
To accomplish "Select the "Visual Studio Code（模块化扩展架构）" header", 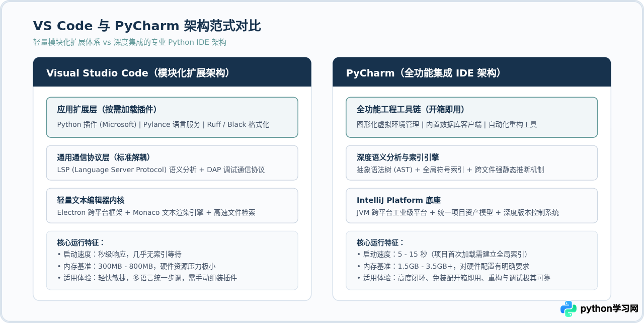I will pyautogui.click(x=172, y=72).
